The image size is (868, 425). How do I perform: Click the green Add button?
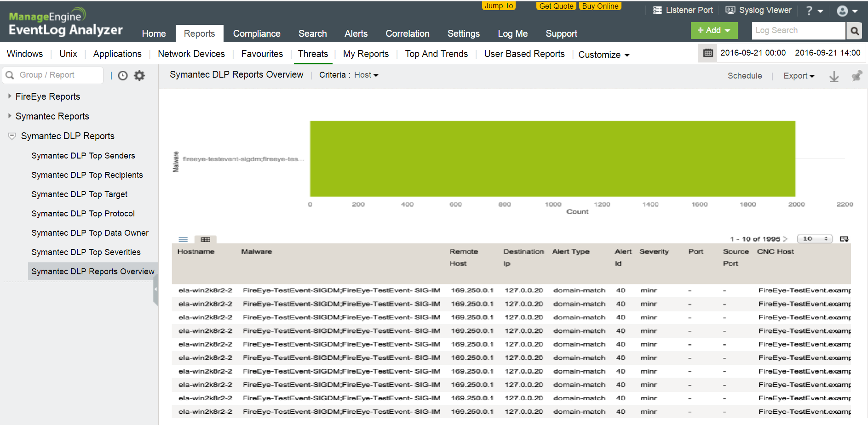(713, 30)
